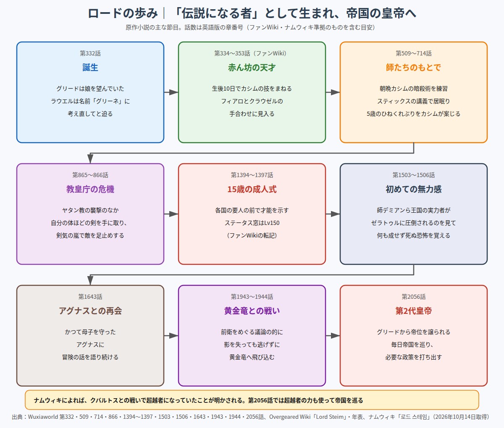Click the line 'ステータス窓はLv150'

point(252,223)
